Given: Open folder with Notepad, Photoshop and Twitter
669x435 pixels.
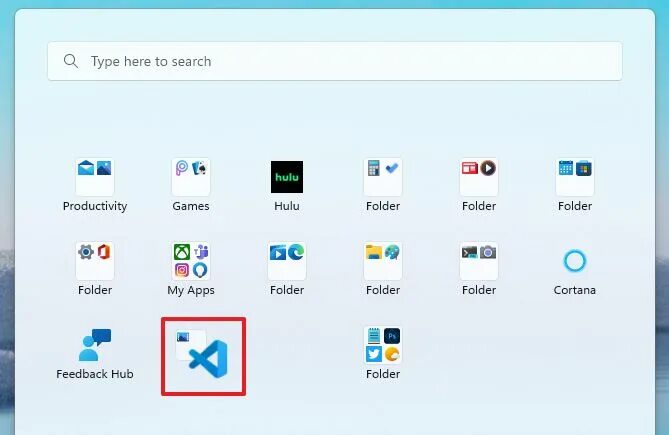Looking at the screenshot, I should pos(383,345).
